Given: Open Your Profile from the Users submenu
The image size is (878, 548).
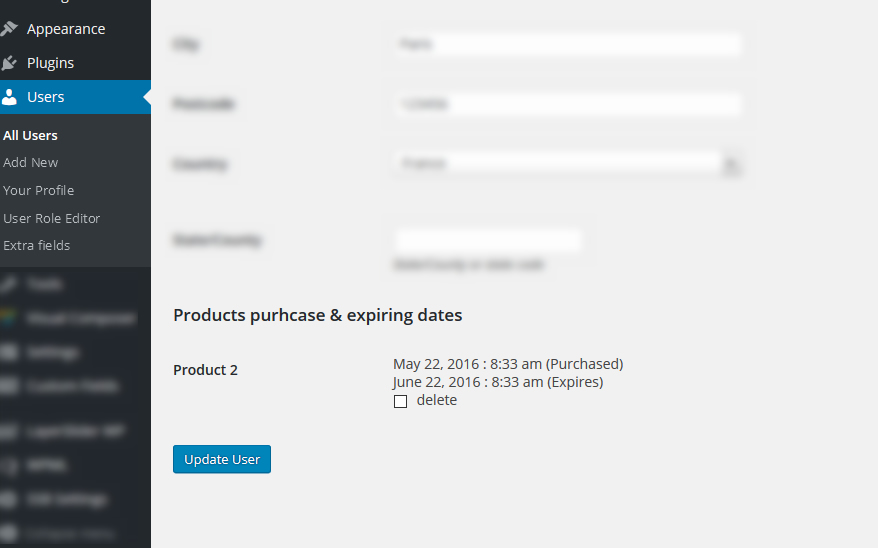Looking at the screenshot, I should (38, 190).
